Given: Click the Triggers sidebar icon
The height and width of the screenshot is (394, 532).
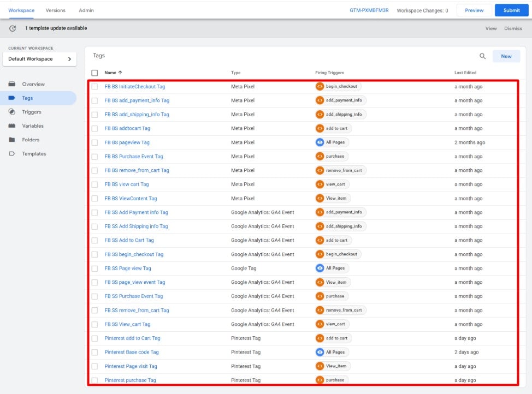Looking at the screenshot, I should [x=12, y=112].
